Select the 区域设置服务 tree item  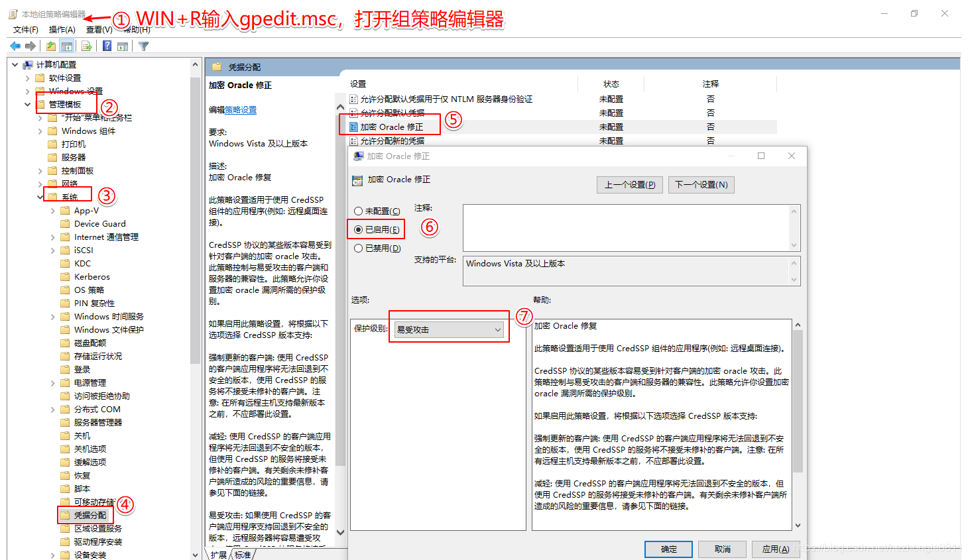tap(98, 528)
